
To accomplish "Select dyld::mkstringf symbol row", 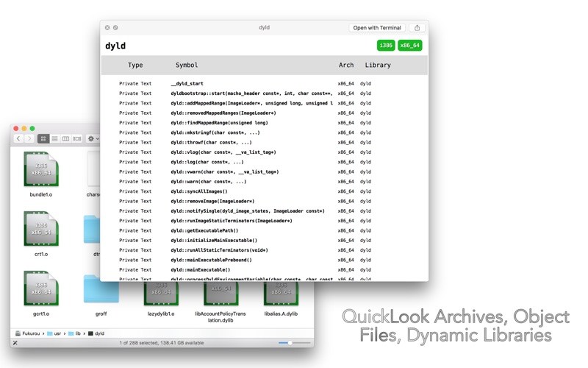I will [265, 132].
